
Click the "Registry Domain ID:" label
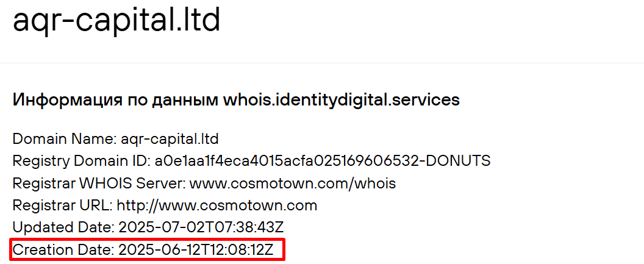[x=80, y=160]
